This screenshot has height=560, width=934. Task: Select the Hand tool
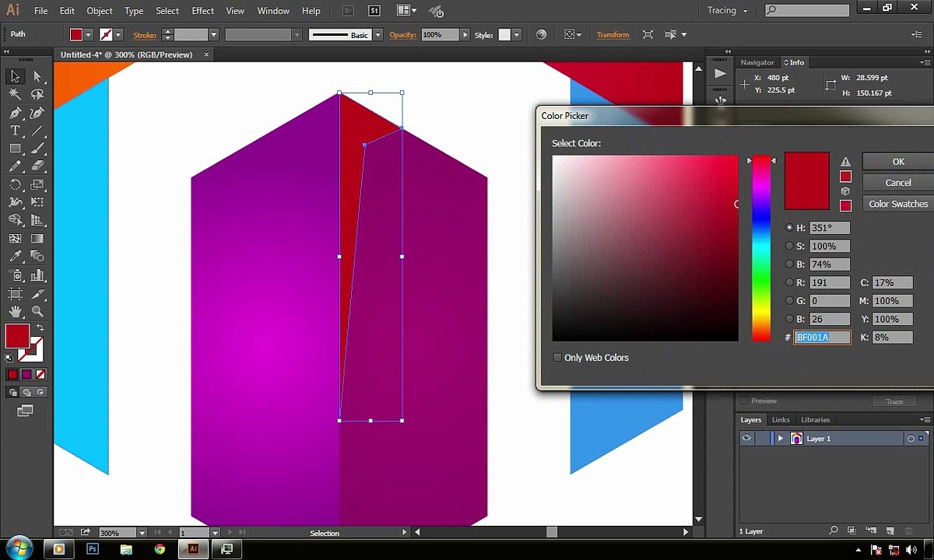(x=15, y=312)
